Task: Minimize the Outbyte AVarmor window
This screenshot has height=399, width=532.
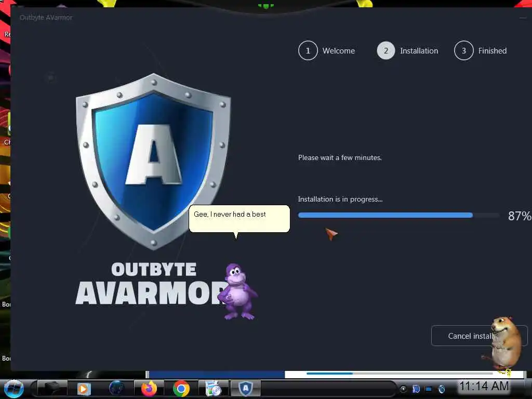Action: pyautogui.click(x=523, y=18)
